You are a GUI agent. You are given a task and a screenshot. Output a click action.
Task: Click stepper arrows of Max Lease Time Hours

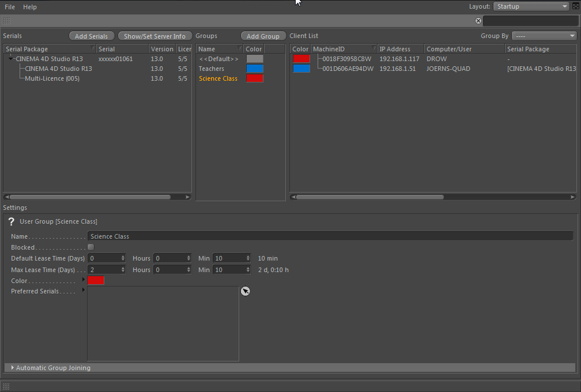click(189, 270)
